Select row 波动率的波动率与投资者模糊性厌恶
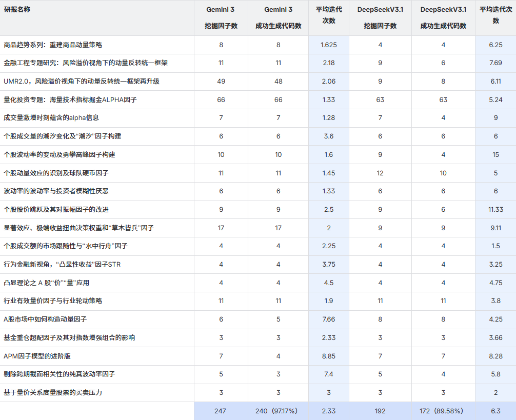Viewport: 516px width, 420px height. coord(258,191)
